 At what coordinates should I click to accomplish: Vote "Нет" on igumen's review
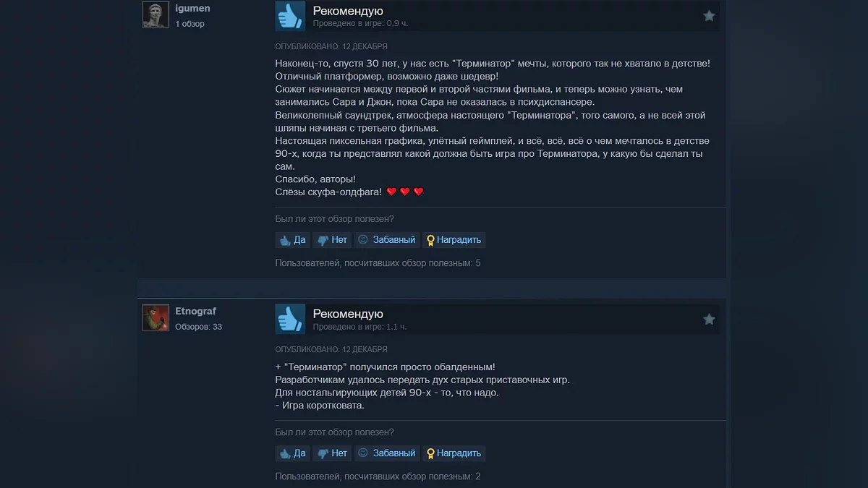click(x=332, y=240)
